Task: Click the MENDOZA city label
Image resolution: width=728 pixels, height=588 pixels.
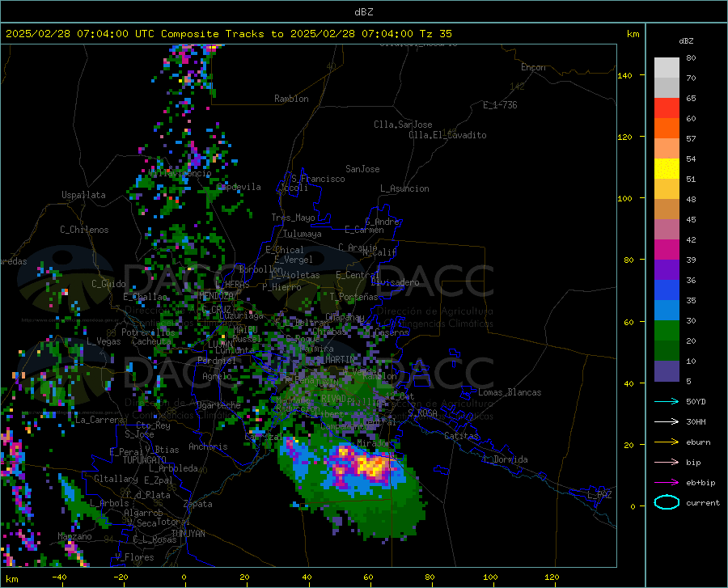Action: point(216,296)
